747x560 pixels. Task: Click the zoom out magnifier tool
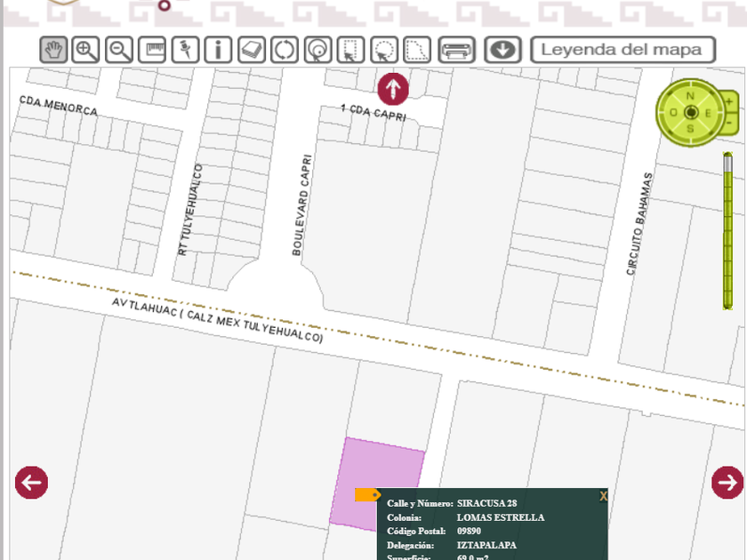pos(119,50)
